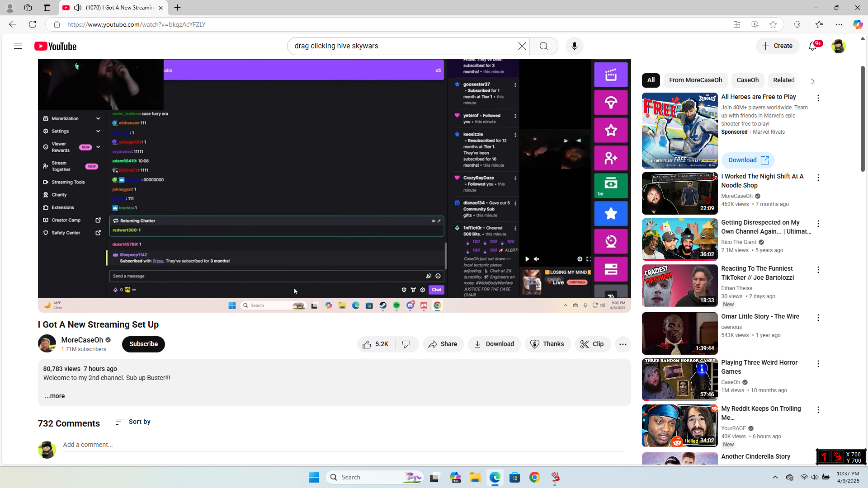Open options for the Noodle Shop video
Image resolution: width=868 pixels, height=488 pixels.
coord(818,178)
